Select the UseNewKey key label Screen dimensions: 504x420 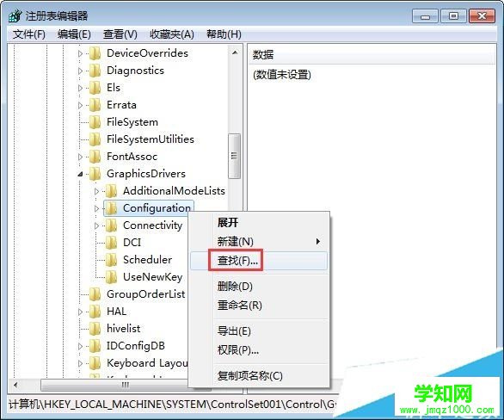[x=153, y=277]
